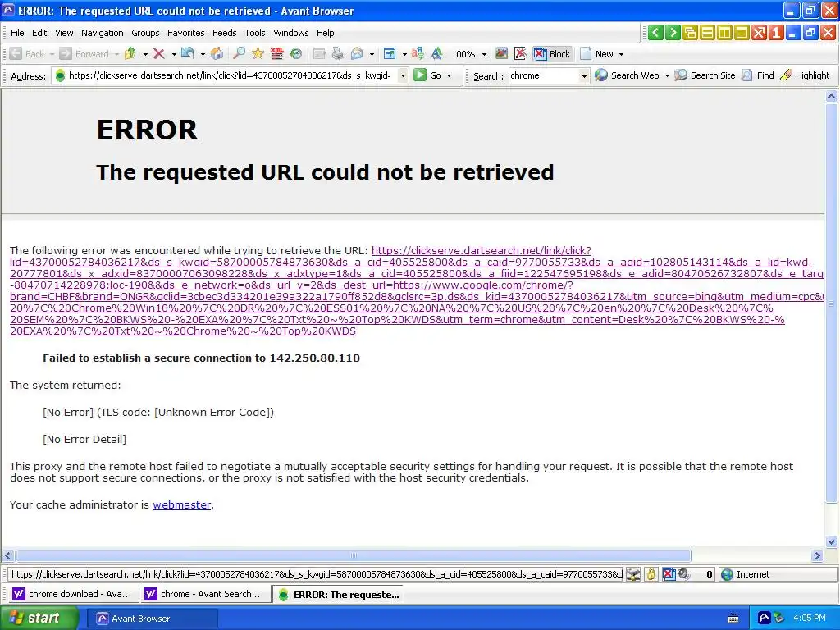This screenshot has height=630, width=840.
Task: Toggle the popup blocker icon in status bar
Action: click(x=669, y=574)
